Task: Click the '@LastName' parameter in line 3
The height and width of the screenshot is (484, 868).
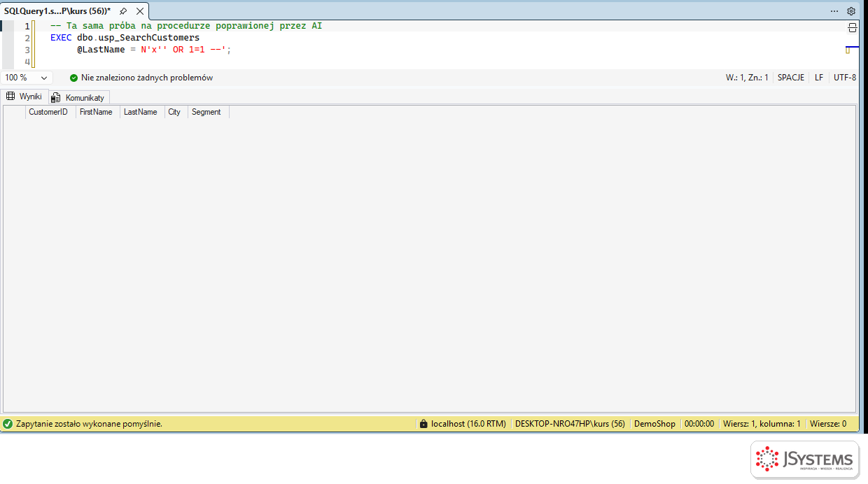Action: click(x=101, y=50)
